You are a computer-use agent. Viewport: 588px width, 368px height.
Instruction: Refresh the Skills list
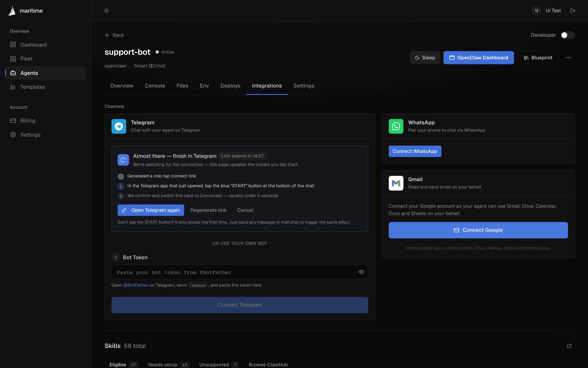pos(569,346)
